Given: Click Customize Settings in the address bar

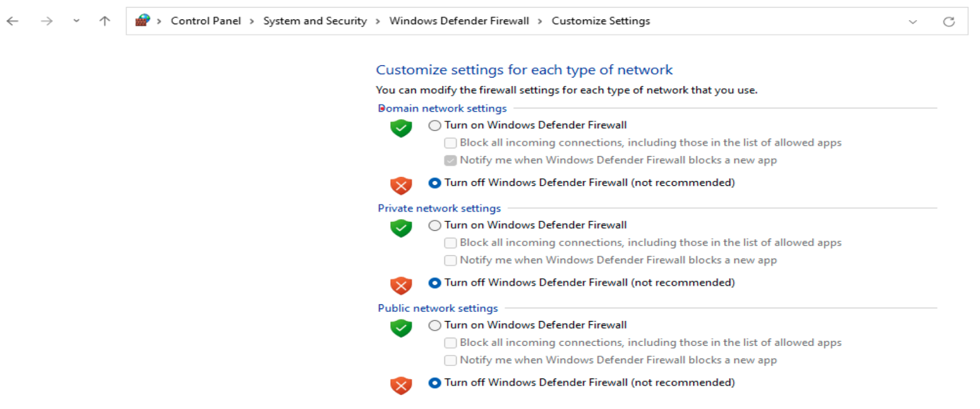Looking at the screenshot, I should [x=600, y=21].
